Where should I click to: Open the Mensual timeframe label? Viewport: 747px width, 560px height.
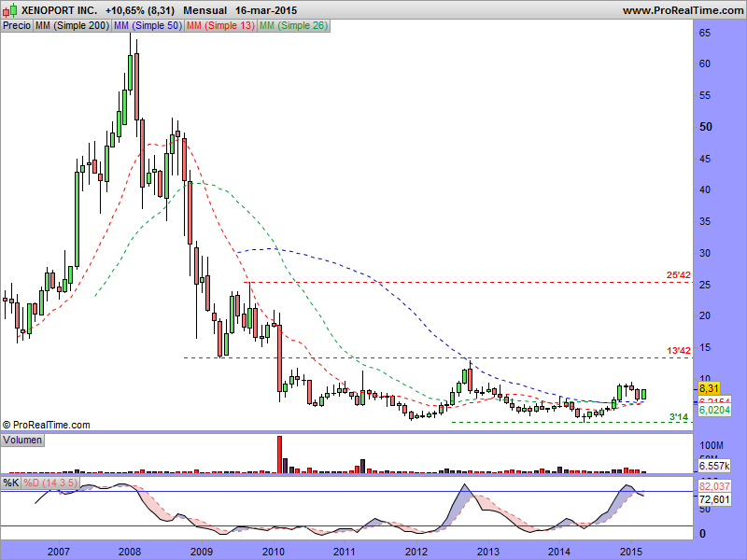click(204, 10)
